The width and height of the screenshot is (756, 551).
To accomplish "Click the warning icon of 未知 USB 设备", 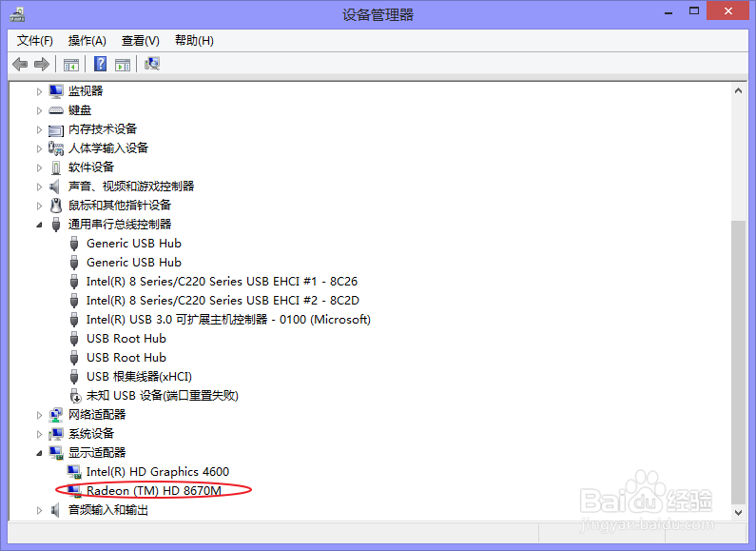I will (75, 396).
